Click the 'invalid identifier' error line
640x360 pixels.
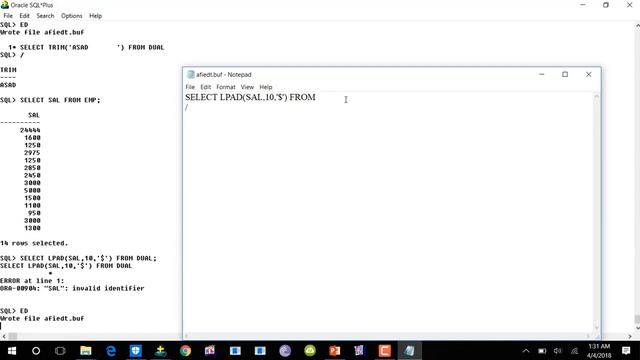pyautogui.click(x=72, y=288)
